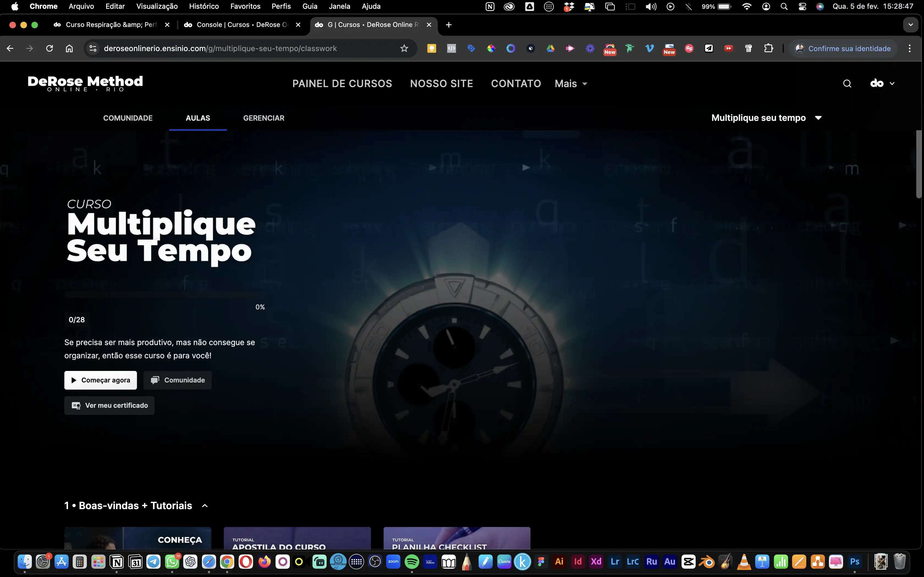Image resolution: width=924 pixels, height=577 pixels.
Task: Open the site information icon in address bar
Action: [x=93, y=48]
